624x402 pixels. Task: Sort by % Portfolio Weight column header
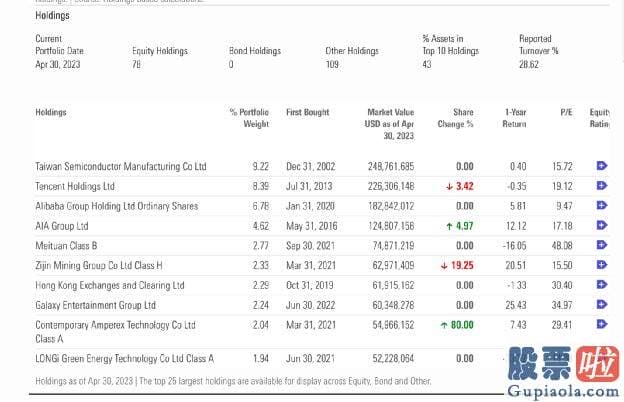[249, 118]
